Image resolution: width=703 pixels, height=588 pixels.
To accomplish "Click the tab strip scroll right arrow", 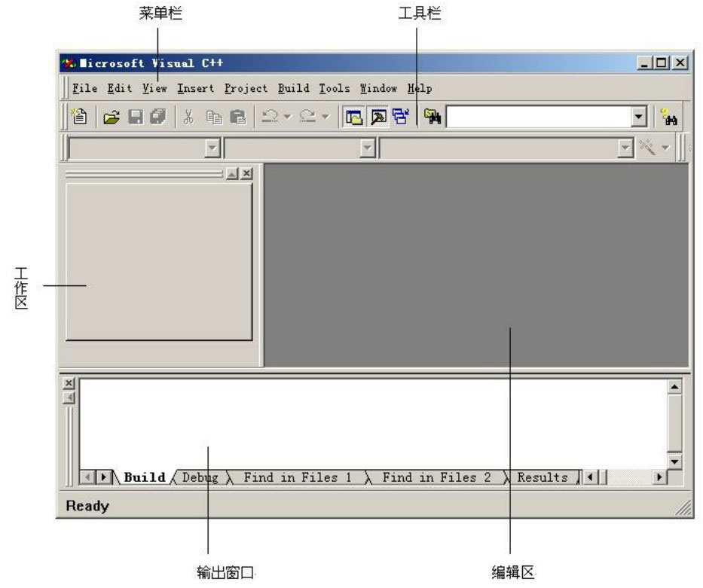I will (103, 477).
